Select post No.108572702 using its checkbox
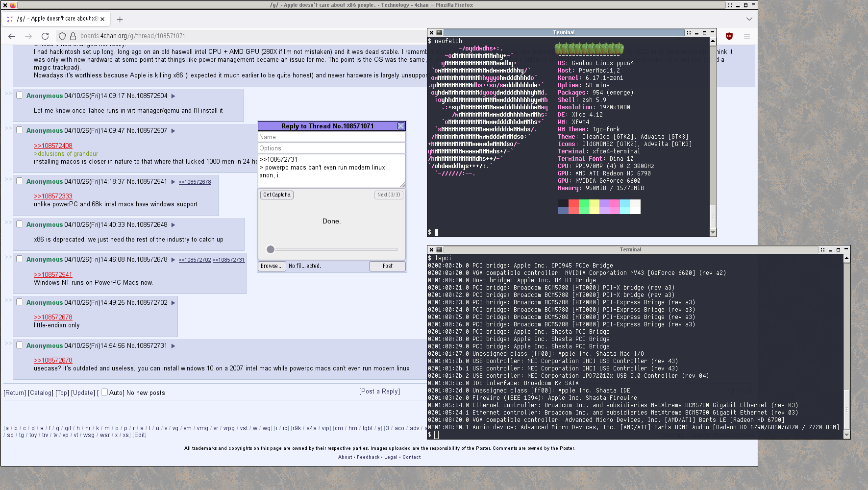The image size is (868, 490). (x=20, y=302)
